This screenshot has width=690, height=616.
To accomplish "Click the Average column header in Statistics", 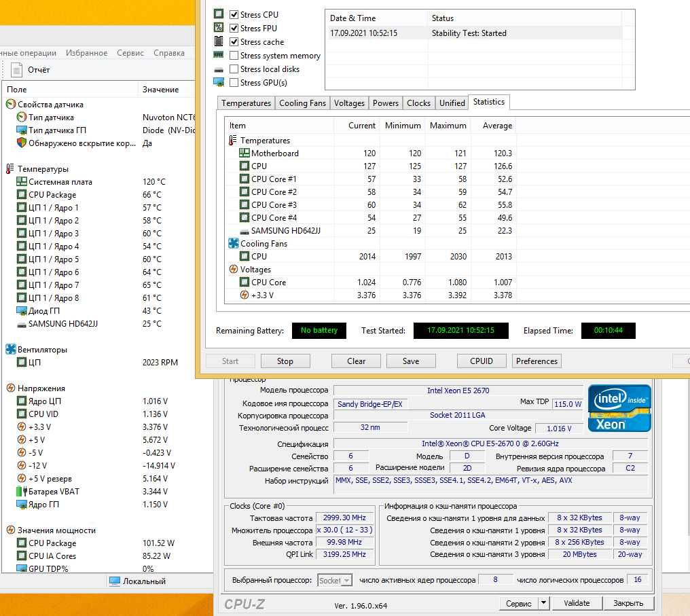I will (494, 126).
